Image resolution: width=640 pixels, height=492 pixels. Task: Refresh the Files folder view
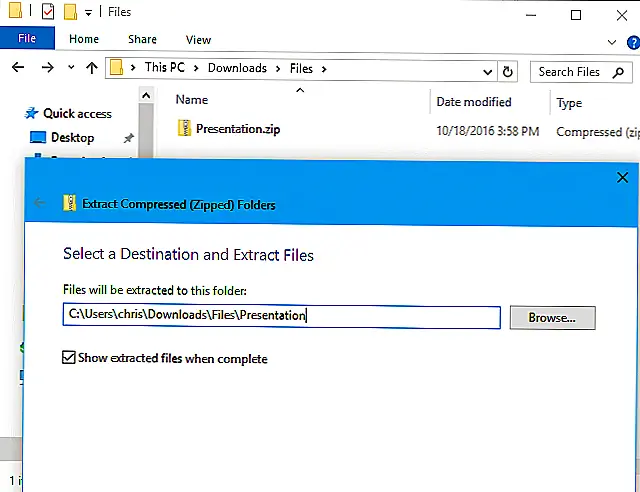coord(507,72)
